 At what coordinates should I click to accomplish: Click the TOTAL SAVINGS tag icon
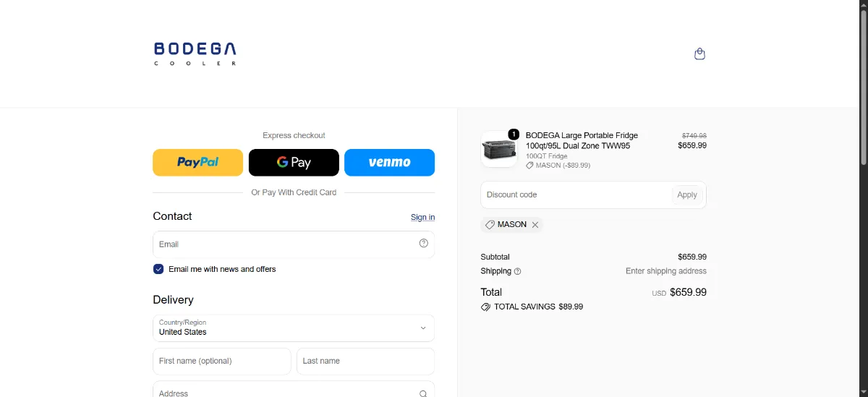point(485,307)
